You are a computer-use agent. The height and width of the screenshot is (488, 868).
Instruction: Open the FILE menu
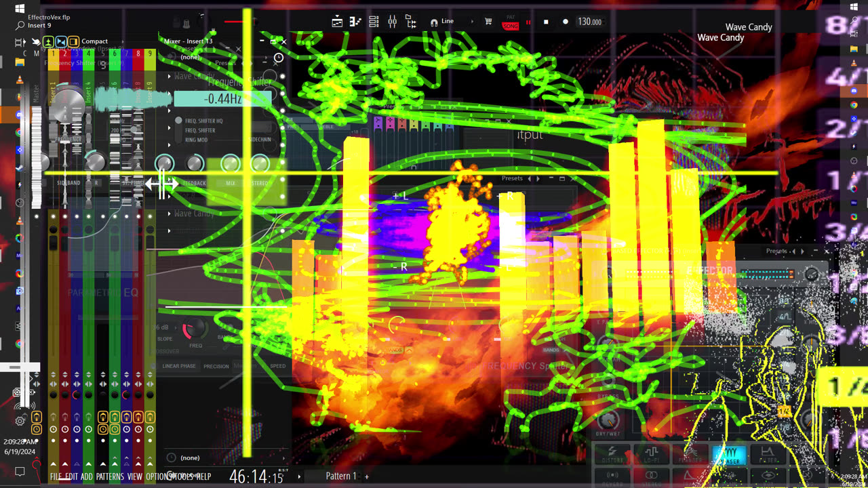point(57,476)
